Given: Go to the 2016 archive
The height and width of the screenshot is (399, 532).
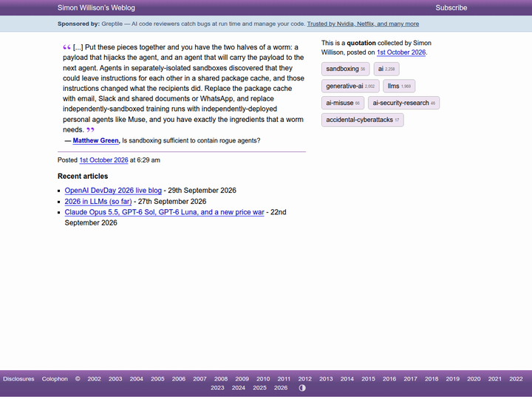Looking at the screenshot, I should (389, 379).
